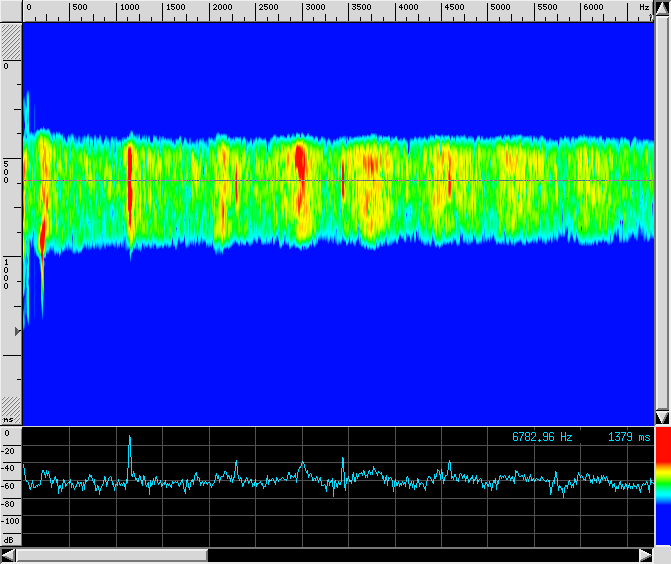Click the 500 label on the time ruler
Image resolution: width=671 pixels, height=564 pixels.
[6, 171]
